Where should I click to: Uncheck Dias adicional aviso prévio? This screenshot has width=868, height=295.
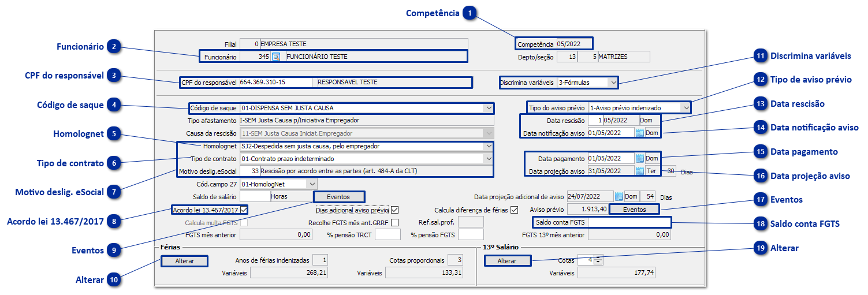[395, 210]
